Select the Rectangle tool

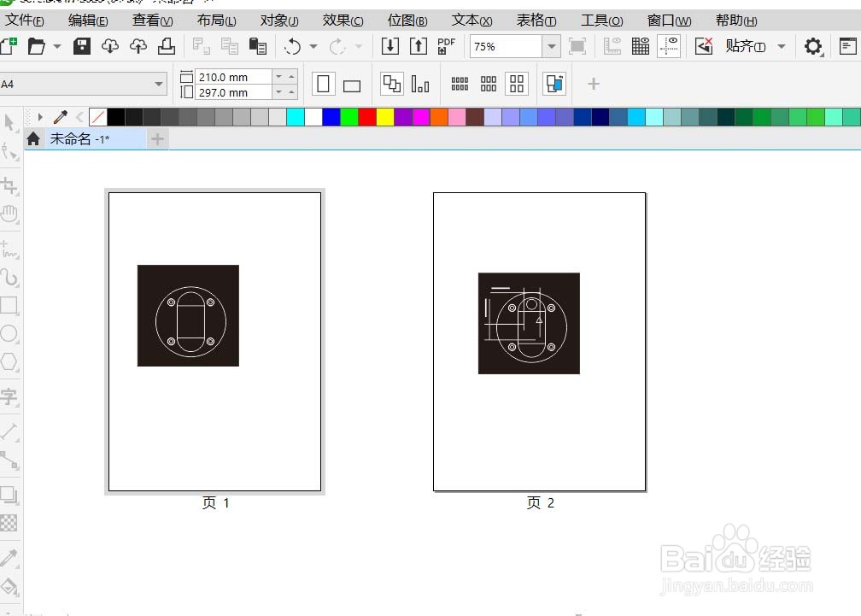[x=9, y=305]
